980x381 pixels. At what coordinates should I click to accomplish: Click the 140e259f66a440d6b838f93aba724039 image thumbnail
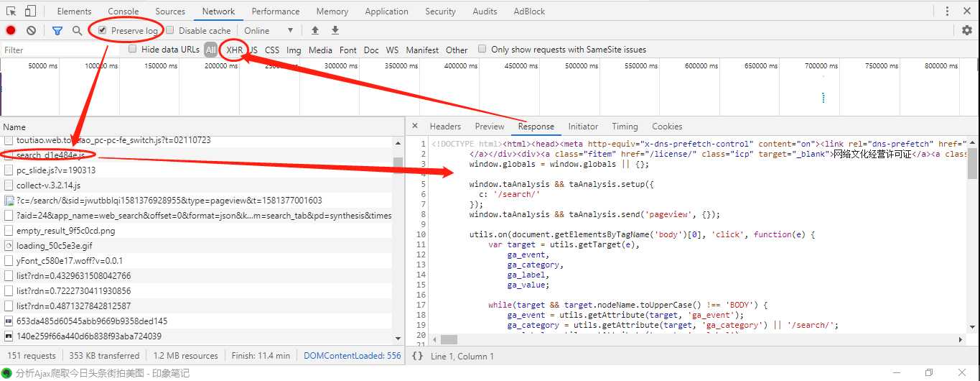tap(9, 336)
